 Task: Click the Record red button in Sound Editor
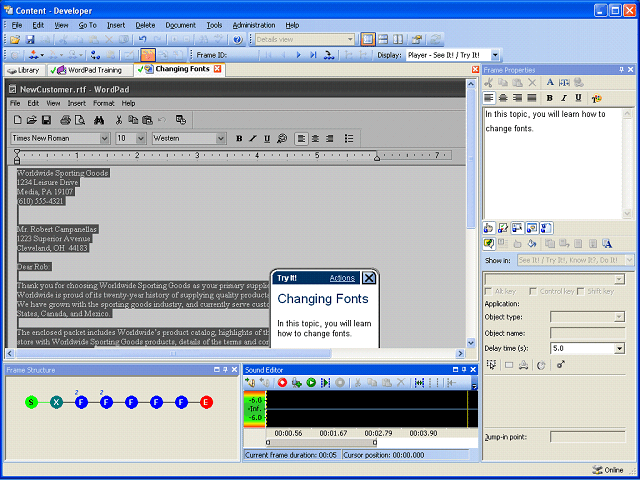click(282, 382)
